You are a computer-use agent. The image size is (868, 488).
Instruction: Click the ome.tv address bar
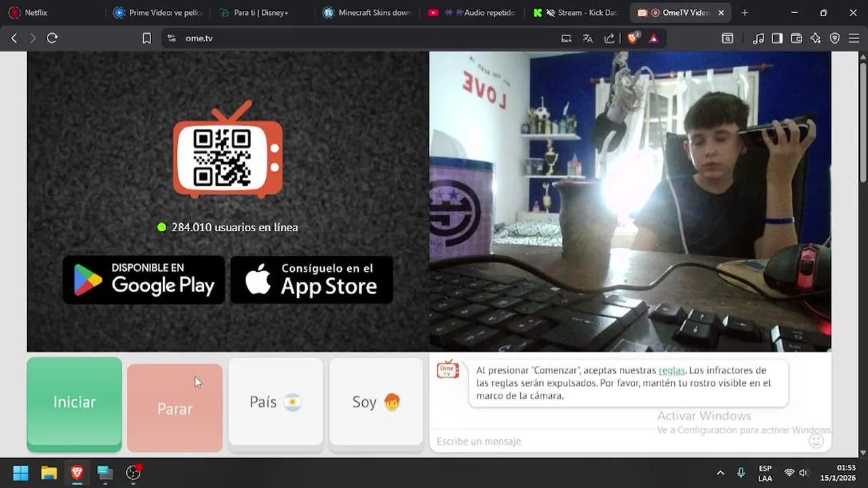coord(366,39)
